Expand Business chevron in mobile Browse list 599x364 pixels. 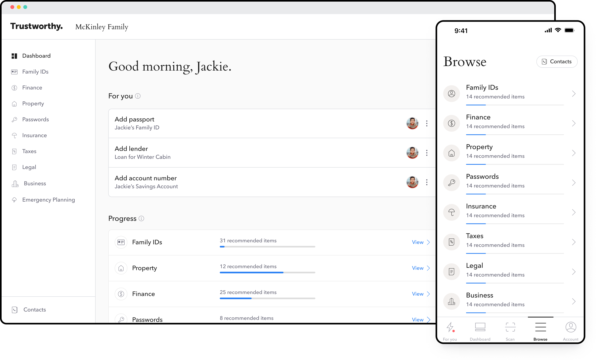[x=574, y=301]
